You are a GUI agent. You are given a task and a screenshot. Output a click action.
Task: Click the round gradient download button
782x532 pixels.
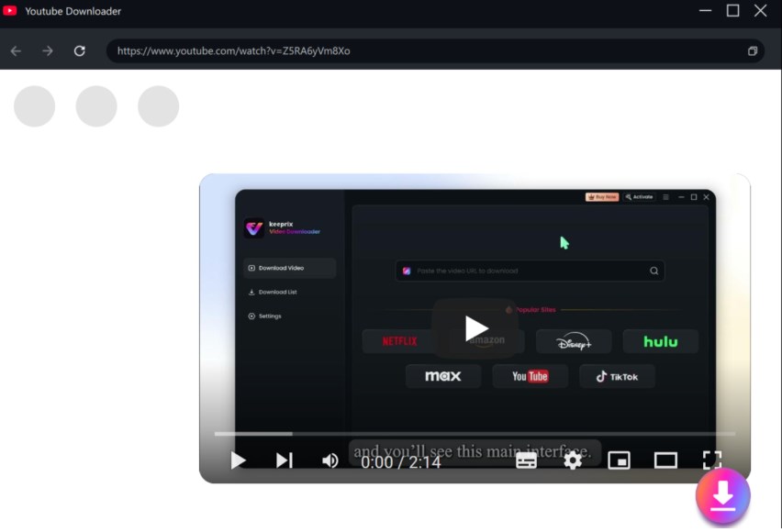[722, 496]
